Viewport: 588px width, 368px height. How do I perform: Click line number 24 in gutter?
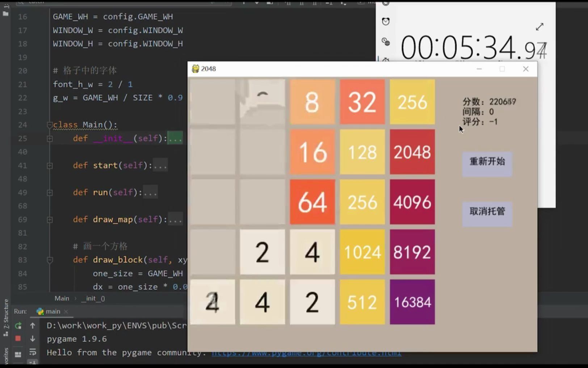coord(22,125)
